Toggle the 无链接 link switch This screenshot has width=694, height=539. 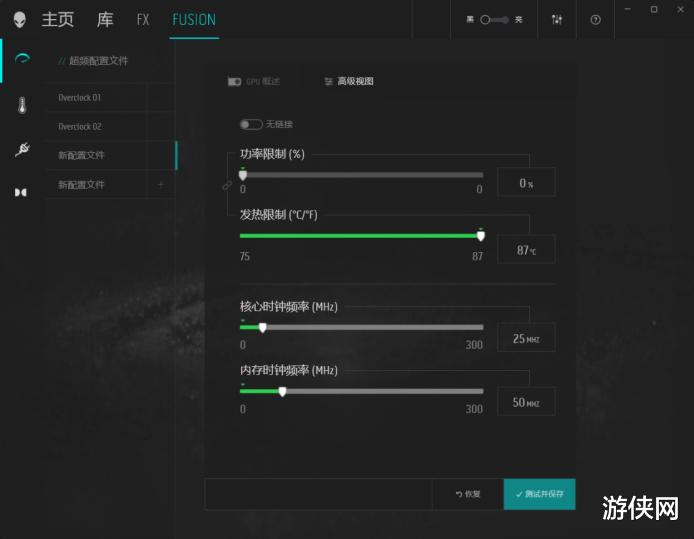[251, 124]
